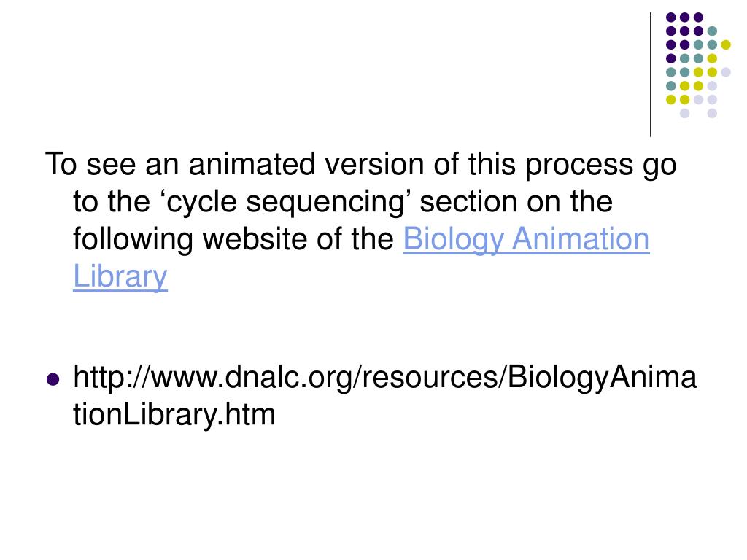Click the yellow dot starting the seventh dot row

tap(671, 99)
